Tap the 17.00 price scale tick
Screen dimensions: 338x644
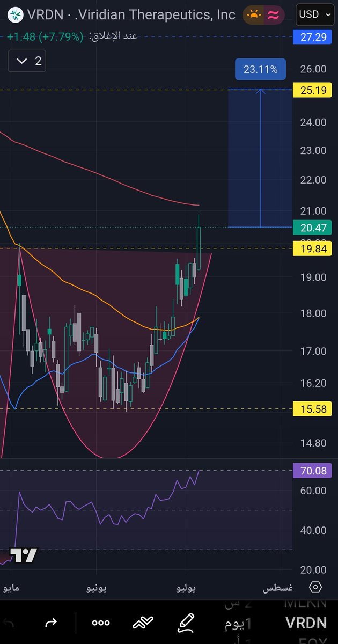pyautogui.click(x=313, y=351)
